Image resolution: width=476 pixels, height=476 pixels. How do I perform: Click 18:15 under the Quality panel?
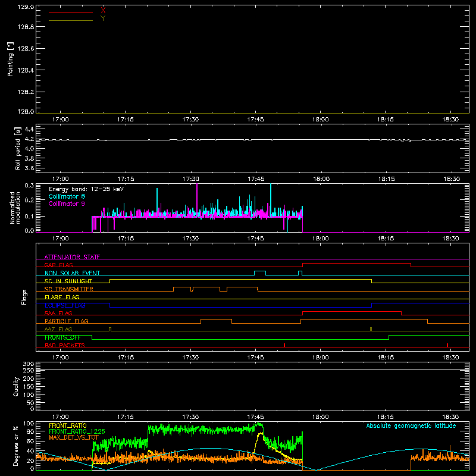(x=386, y=417)
